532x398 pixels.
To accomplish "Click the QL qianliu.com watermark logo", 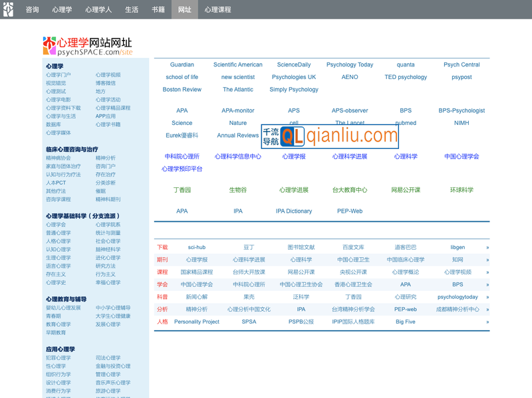I will pos(330,136).
